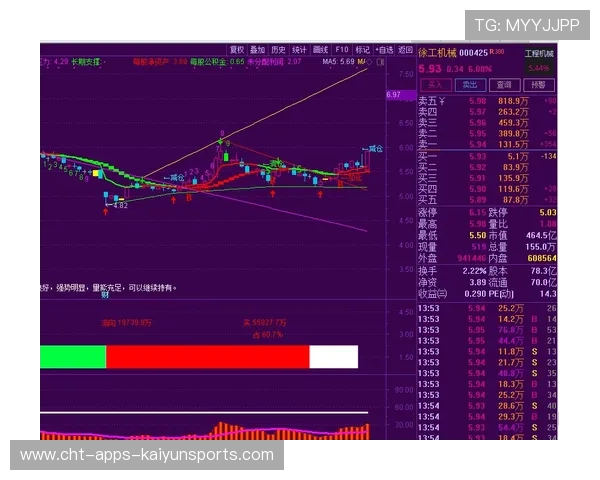Open the 叠加 overlay option
This screenshot has width=600, height=480.
coord(258,48)
